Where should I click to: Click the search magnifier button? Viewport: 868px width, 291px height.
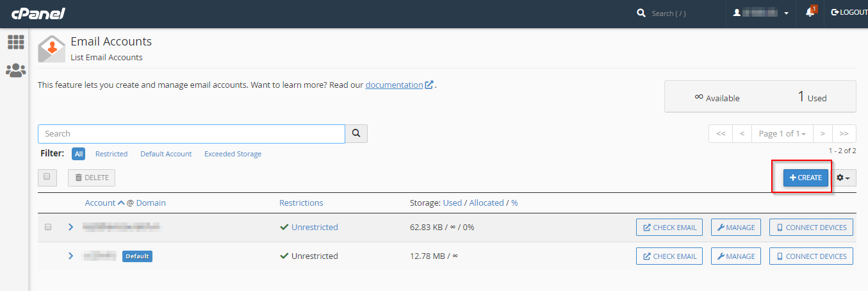coord(356,133)
